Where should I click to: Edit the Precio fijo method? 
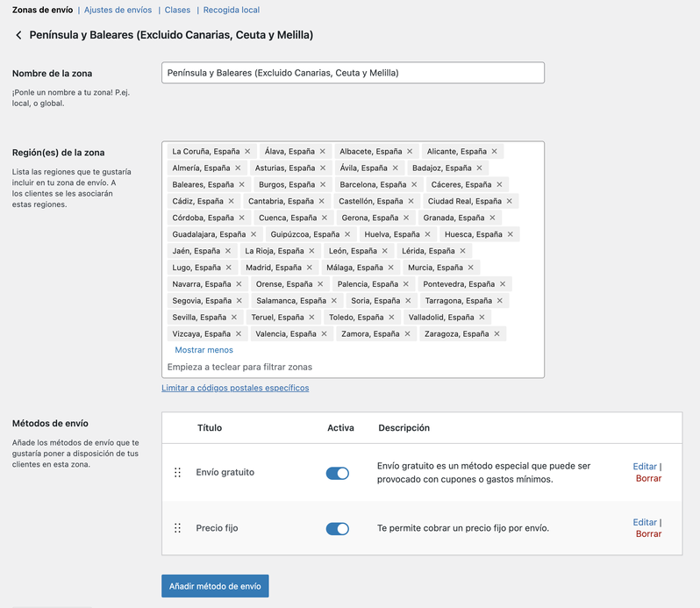645,522
